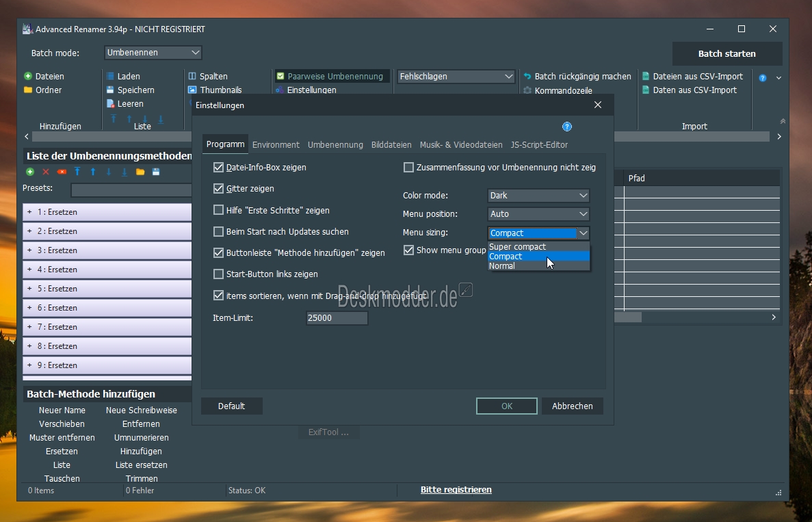Image resolution: width=812 pixels, height=522 pixels.
Task: Open the toolbar options chevron beside help
Action: click(x=778, y=78)
